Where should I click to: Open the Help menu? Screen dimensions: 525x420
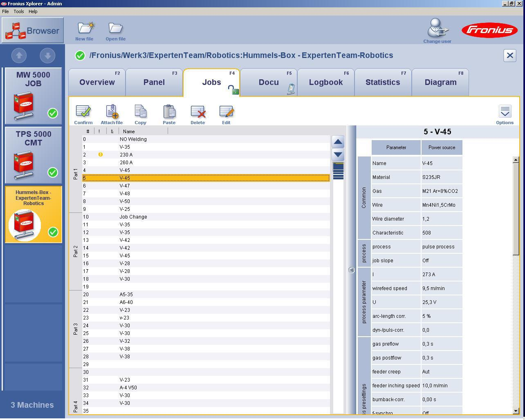(x=33, y=11)
